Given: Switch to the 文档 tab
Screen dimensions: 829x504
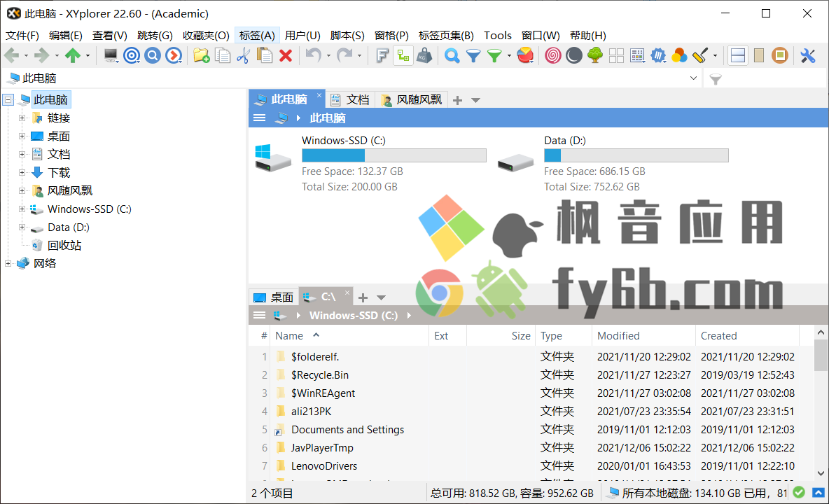Looking at the screenshot, I should pyautogui.click(x=350, y=99).
